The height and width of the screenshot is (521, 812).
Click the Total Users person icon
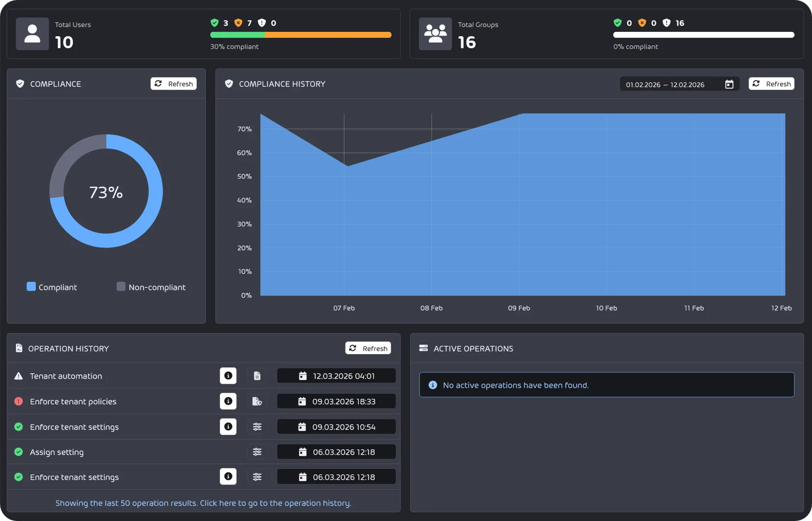pyautogui.click(x=32, y=34)
